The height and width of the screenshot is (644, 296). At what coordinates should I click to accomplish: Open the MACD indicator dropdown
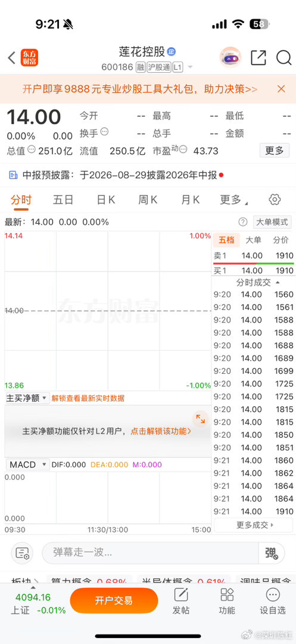pyautogui.click(x=27, y=465)
